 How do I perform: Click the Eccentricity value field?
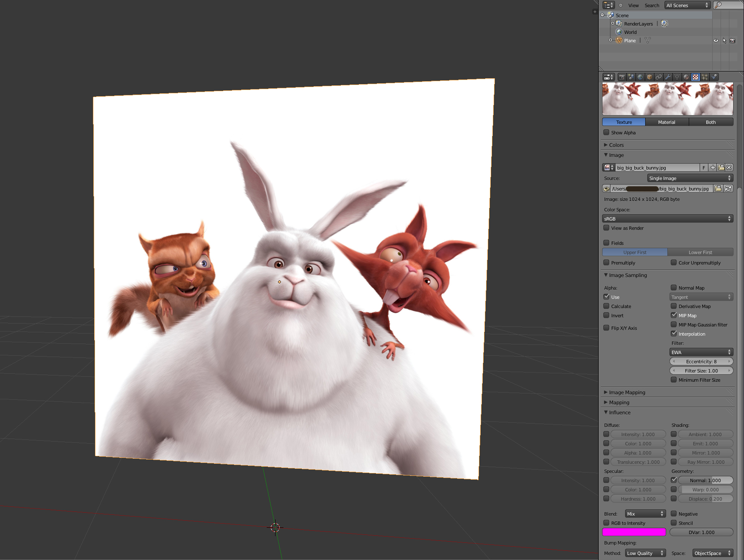click(x=701, y=362)
